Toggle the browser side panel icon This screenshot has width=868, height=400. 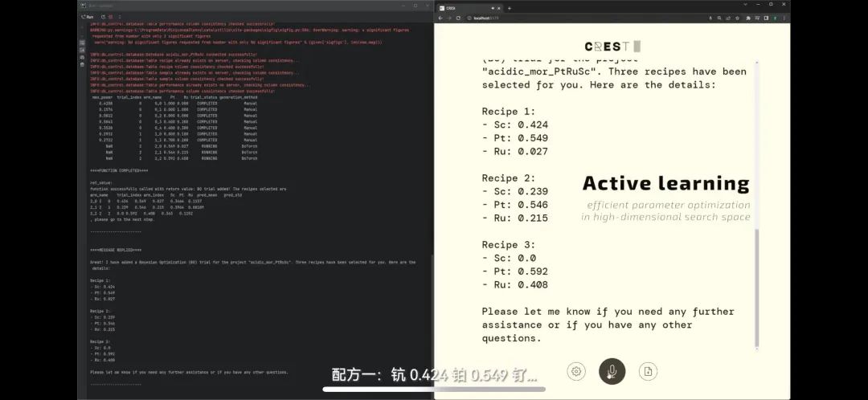(x=766, y=18)
